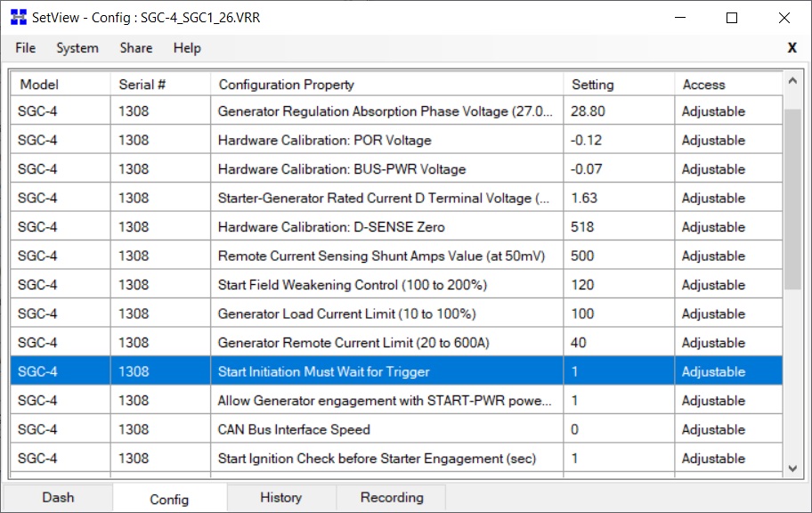The width and height of the screenshot is (812, 513).
Task: Click the Setting column header
Action: [x=593, y=85]
